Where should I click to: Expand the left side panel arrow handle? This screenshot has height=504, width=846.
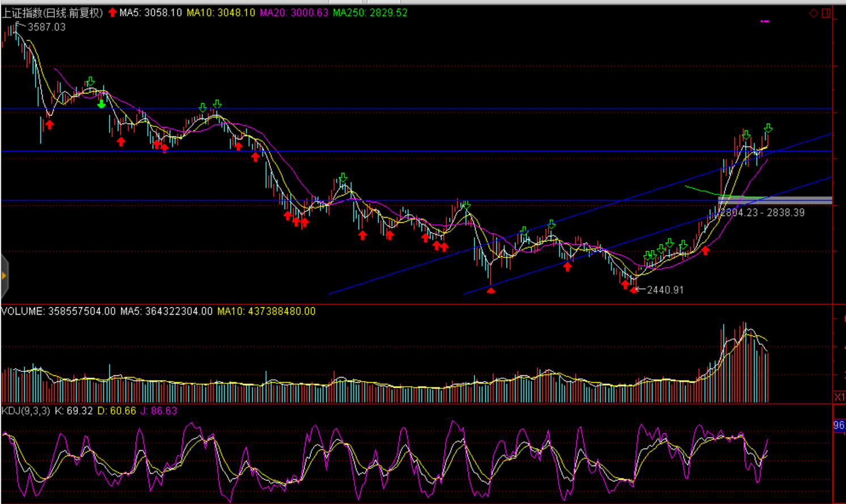[4, 276]
